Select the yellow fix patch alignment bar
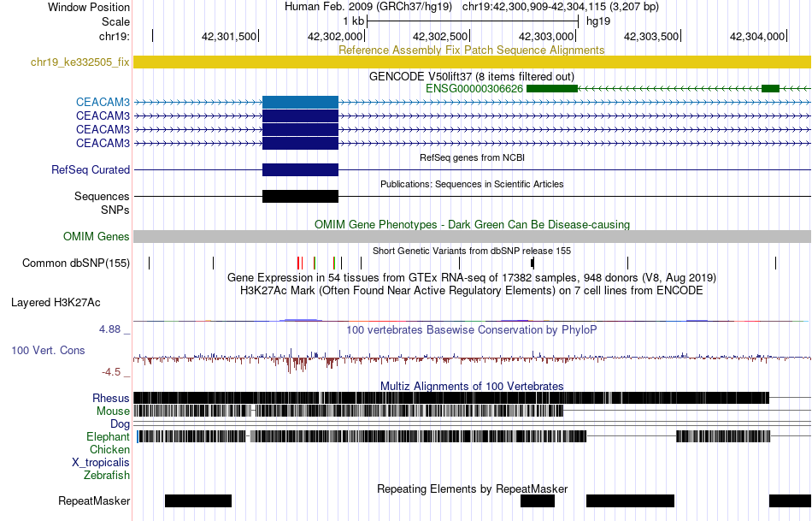Image resolution: width=812 pixels, height=521 pixels. pyautogui.click(x=472, y=62)
